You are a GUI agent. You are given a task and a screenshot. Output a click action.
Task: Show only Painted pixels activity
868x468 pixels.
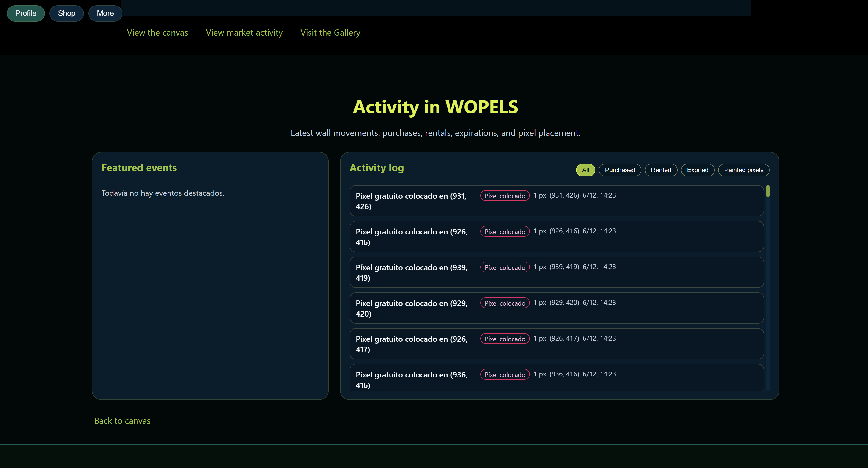point(744,170)
